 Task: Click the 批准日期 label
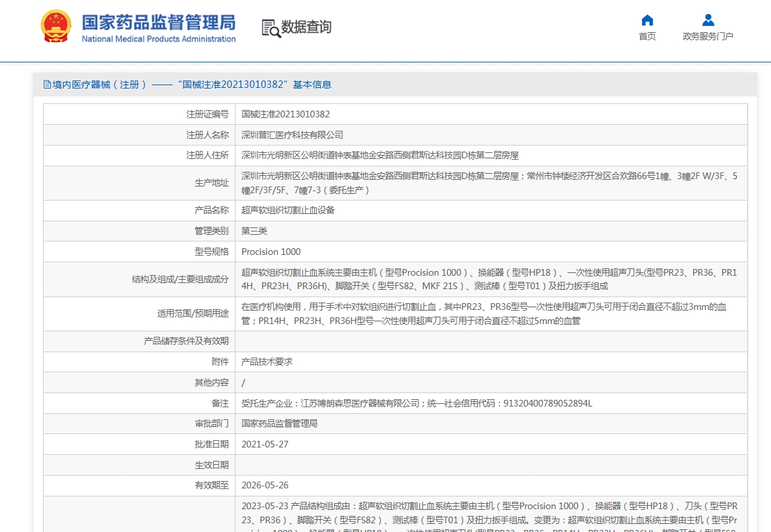tap(212, 445)
